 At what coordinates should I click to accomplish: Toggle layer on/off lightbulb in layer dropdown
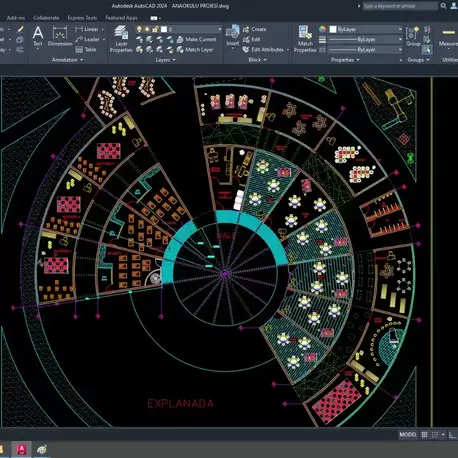[139, 29]
